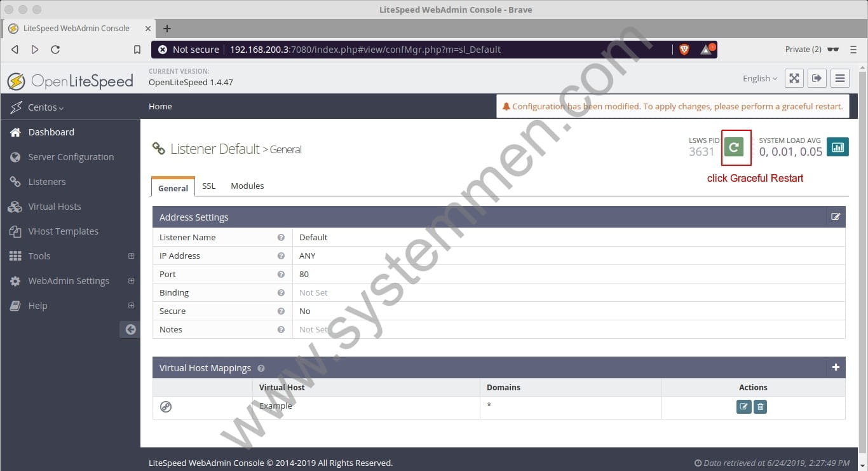Click the configuration modified notification
Image resolution: width=868 pixels, height=471 pixels.
tap(672, 106)
